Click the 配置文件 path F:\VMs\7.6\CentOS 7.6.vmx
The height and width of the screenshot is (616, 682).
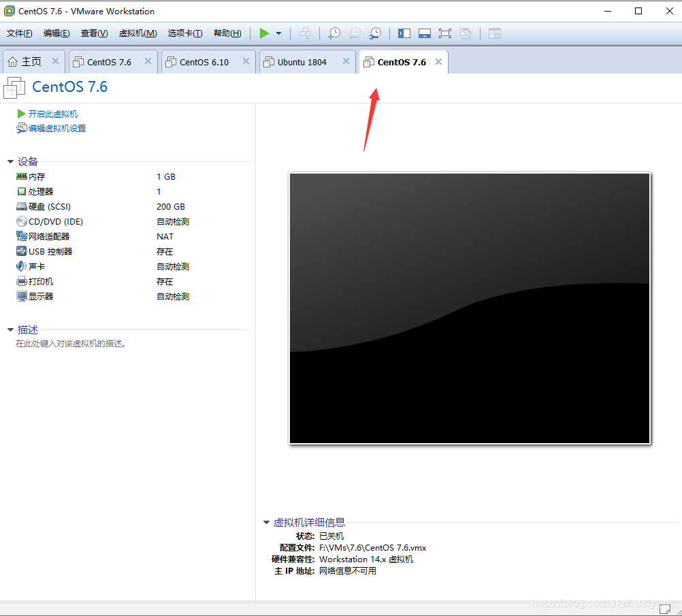pyautogui.click(x=373, y=548)
